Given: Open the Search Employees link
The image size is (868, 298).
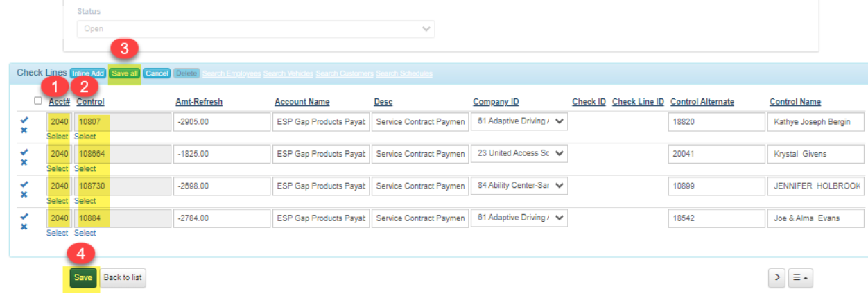Looking at the screenshot, I should click(x=232, y=73).
